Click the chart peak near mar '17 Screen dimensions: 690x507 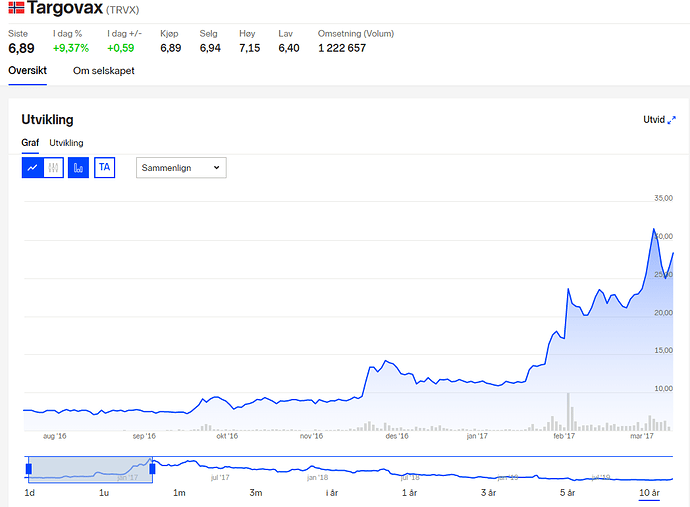(653, 229)
